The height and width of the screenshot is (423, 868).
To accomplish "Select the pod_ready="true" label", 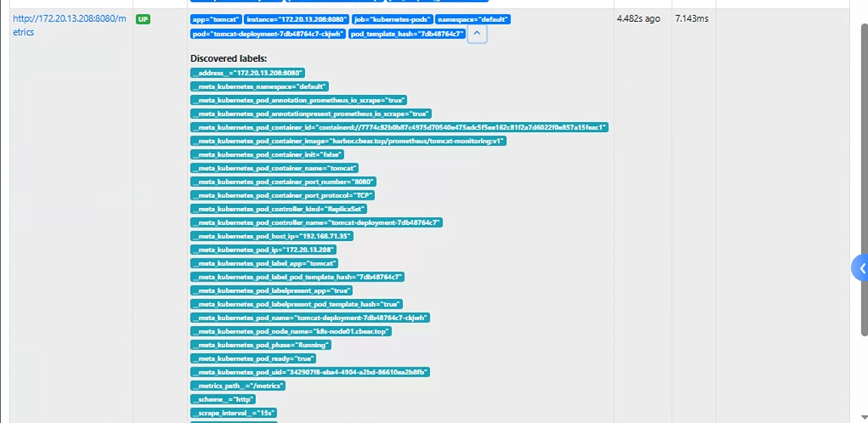I will [253, 359].
